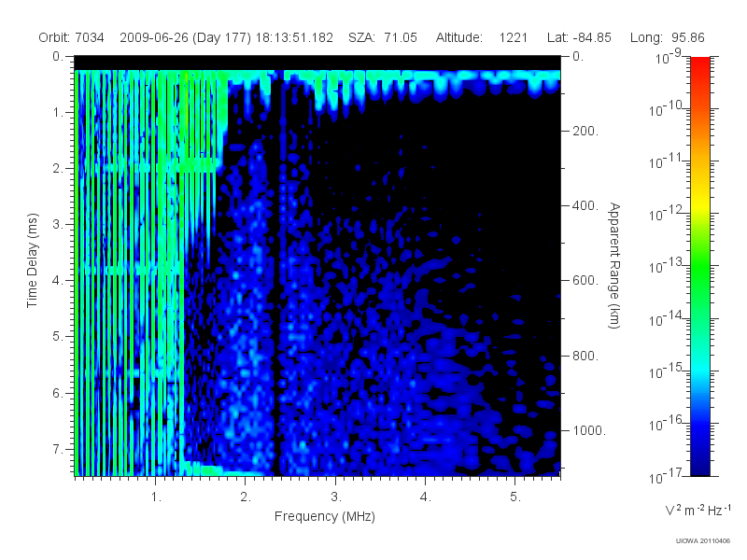The image size is (747, 560).
Task: Click the 3. MHz frequency tick label
Action: [336, 497]
